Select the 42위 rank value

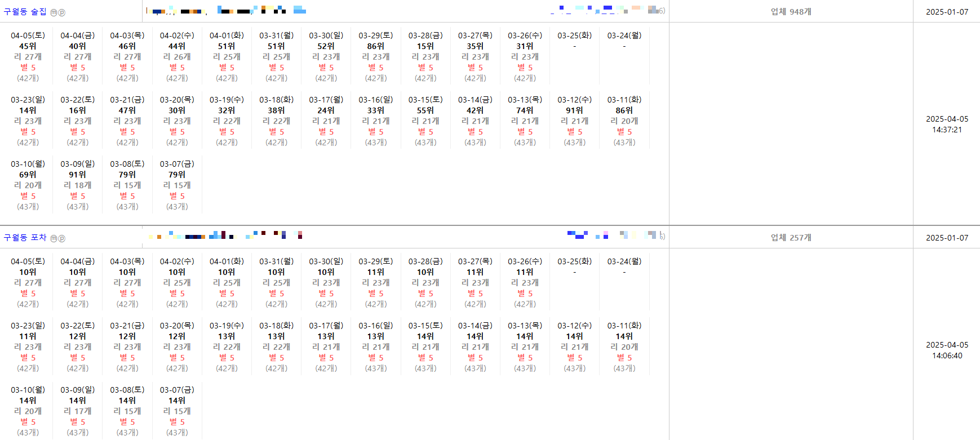point(475,110)
